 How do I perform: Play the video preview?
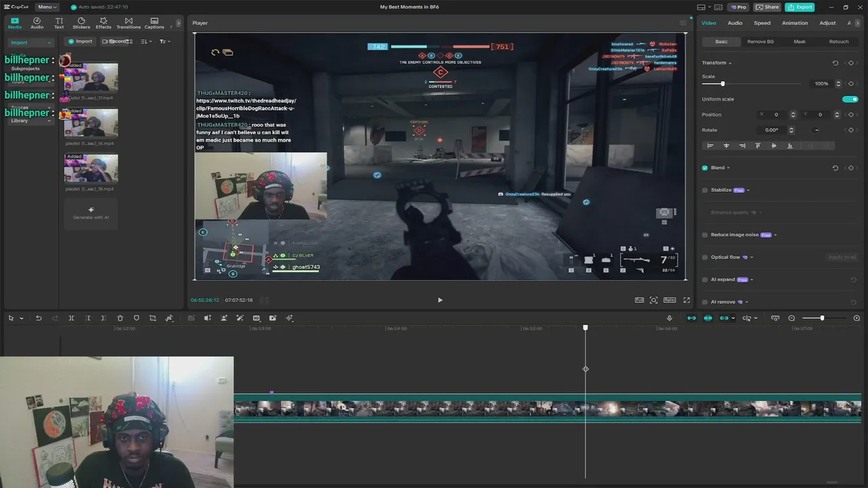pyautogui.click(x=439, y=300)
